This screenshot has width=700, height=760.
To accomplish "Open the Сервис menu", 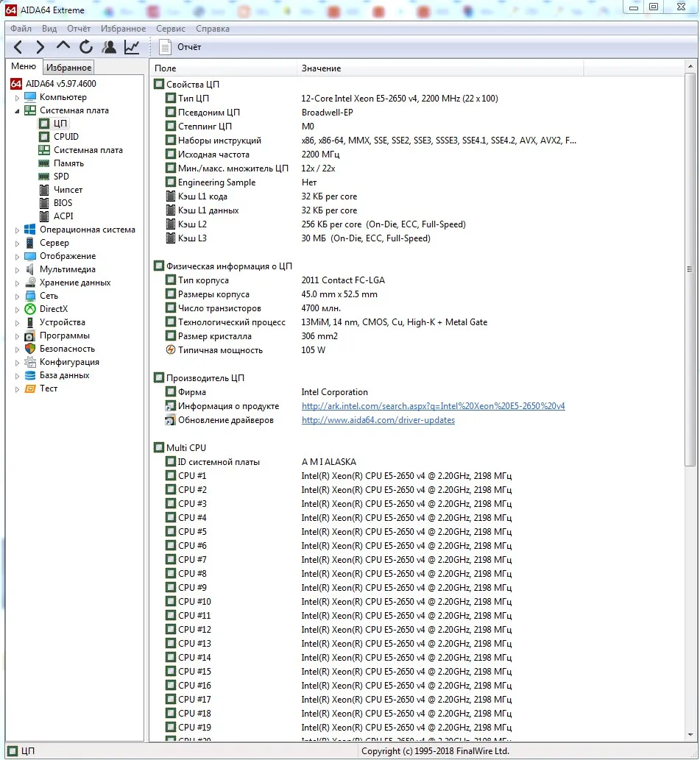I will point(171,29).
